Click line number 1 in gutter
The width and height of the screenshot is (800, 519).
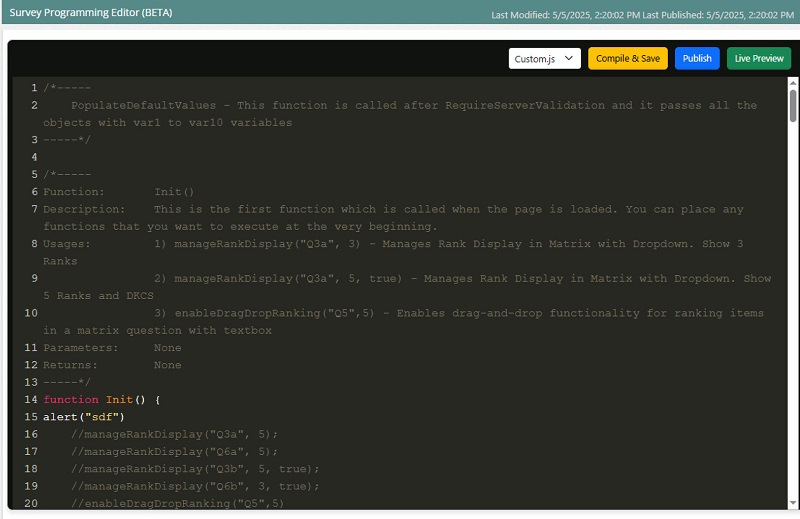(x=34, y=88)
